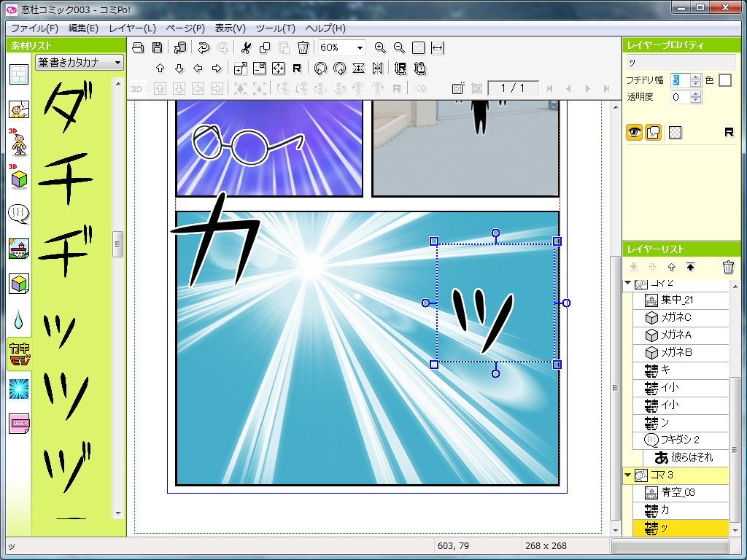Zoom in with magnifier plus icon
The height and width of the screenshot is (560, 747).
379,47
